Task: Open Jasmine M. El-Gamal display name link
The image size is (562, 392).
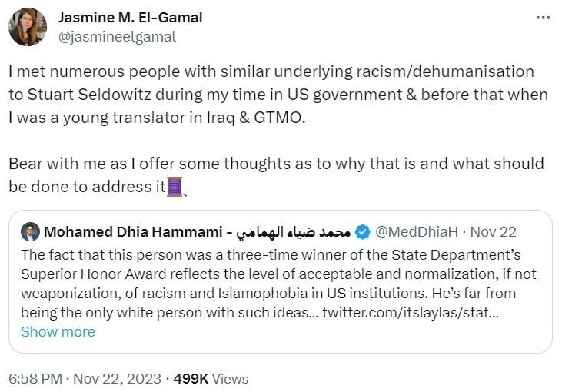Action: 131,18
